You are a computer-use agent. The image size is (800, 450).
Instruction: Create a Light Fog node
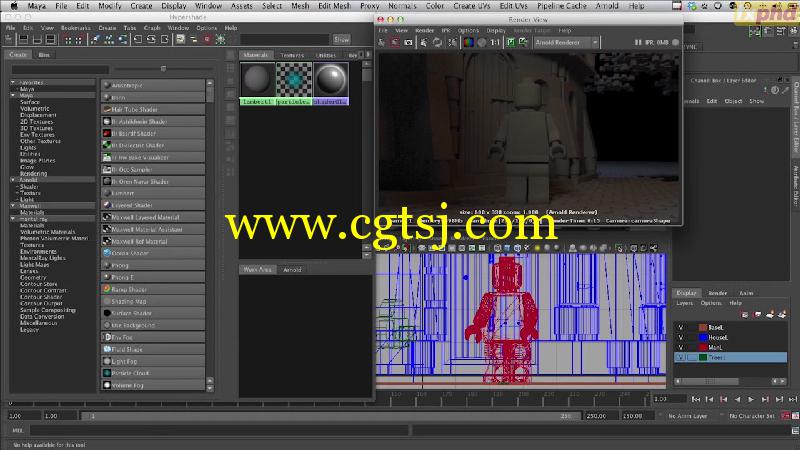pos(153,361)
